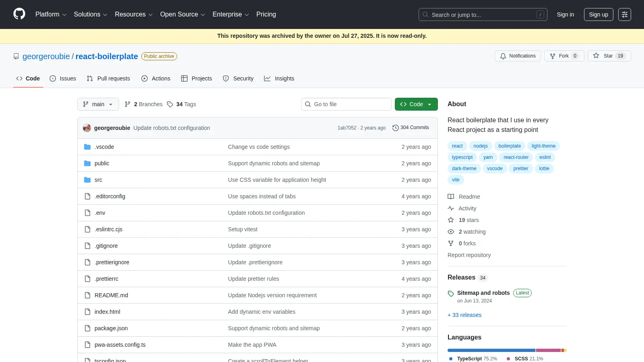Open georgeroubie owner profile link
Viewport: 644px width, 362px height.
[46, 56]
